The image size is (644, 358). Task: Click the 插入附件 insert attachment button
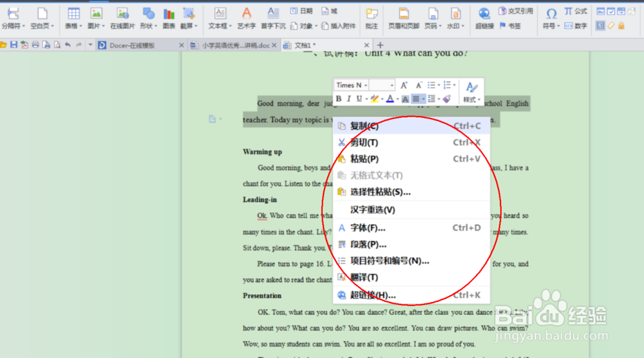pos(339,26)
